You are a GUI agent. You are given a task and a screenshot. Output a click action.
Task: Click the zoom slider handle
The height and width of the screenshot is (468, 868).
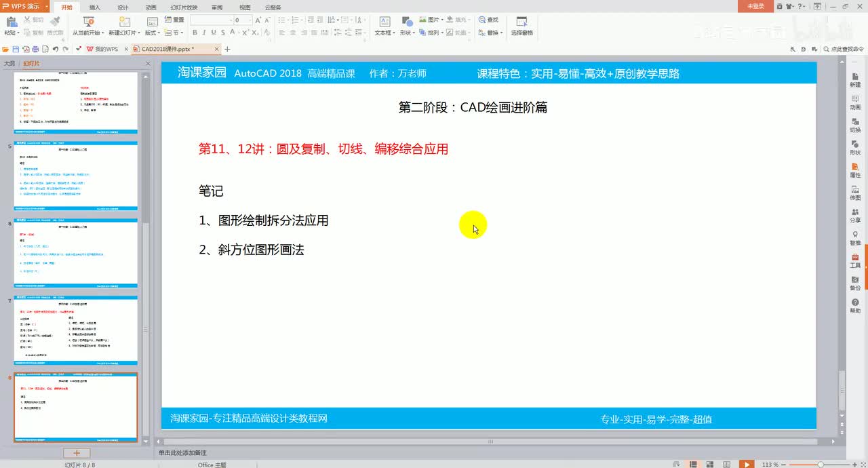[x=821, y=465]
